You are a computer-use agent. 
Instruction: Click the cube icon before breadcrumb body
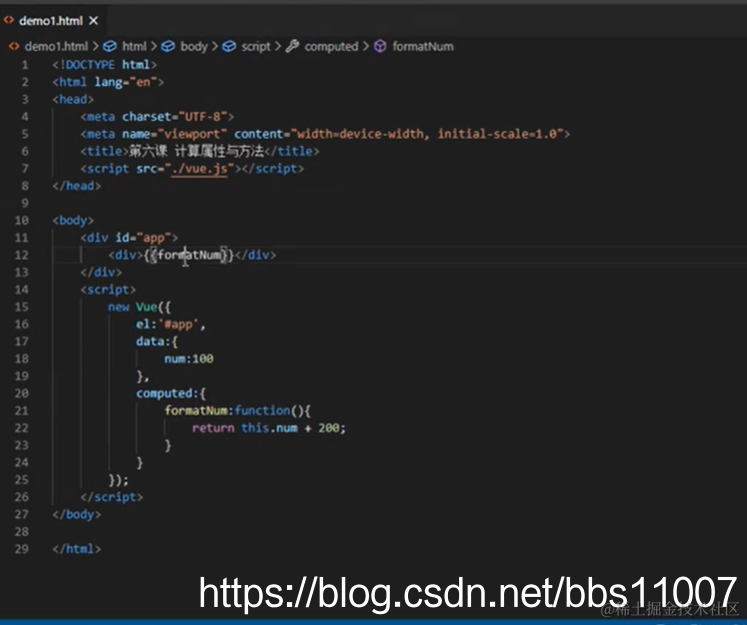pyautogui.click(x=168, y=47)
